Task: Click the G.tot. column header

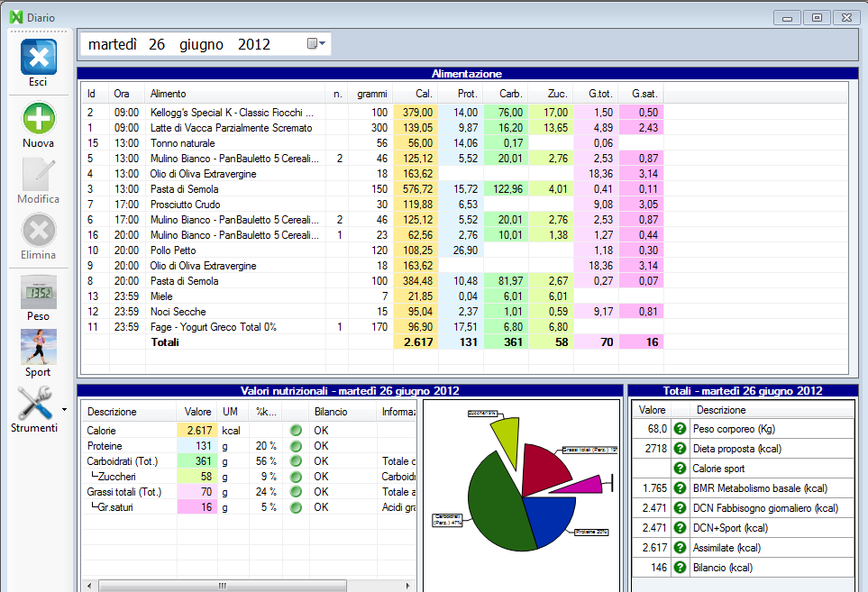Action: click(x=596, y=94)
